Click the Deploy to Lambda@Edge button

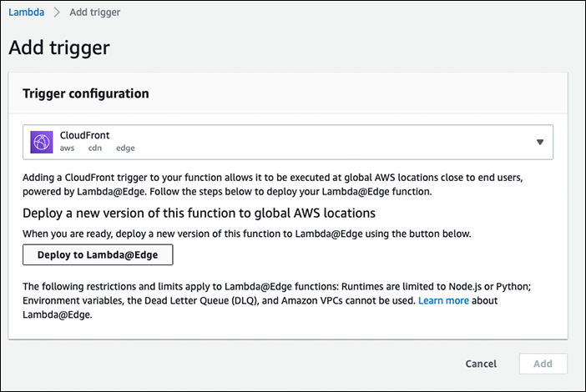point(98,254)
